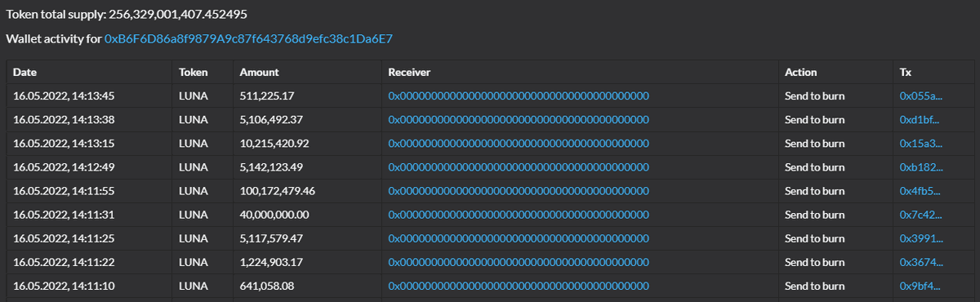Select the Tx column header
The width and height of the screenshot is (980, 302).
(x=906, y=73)
